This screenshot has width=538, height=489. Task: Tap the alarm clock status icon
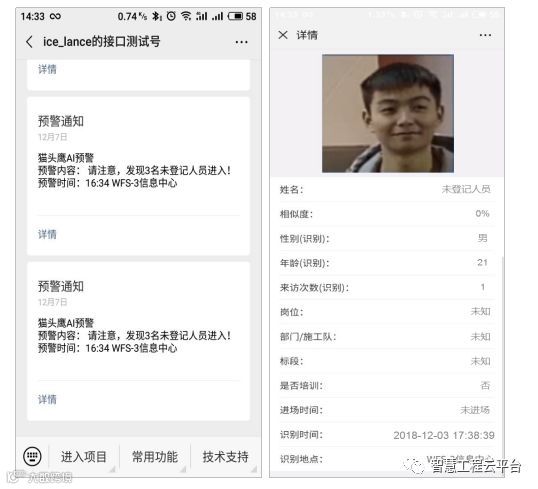pyautogui.click(x=171, y=16)
